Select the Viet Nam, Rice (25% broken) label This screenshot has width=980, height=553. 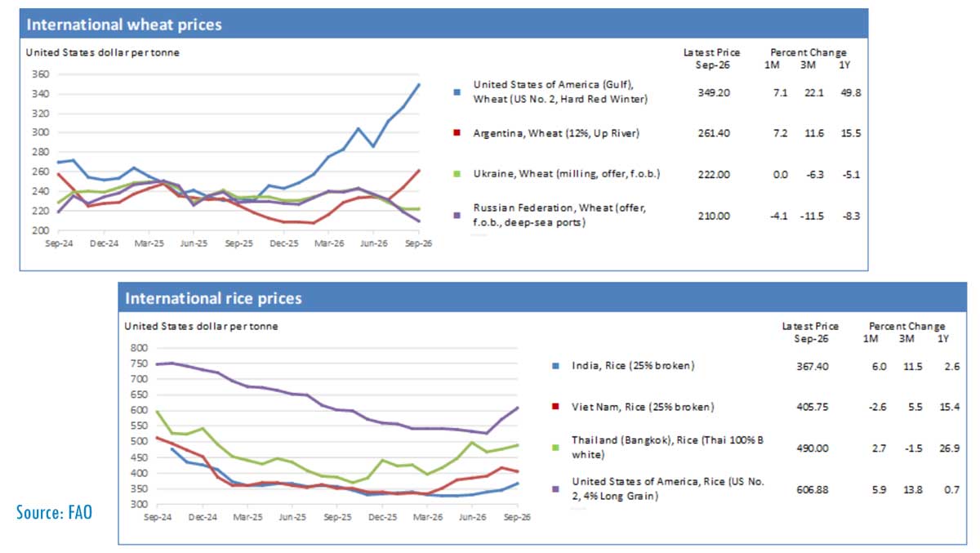tap(633, 407)
